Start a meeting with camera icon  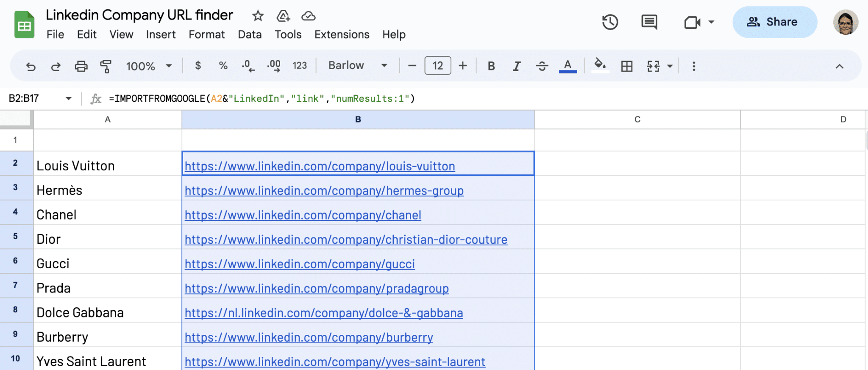click(x=692, y=22)
